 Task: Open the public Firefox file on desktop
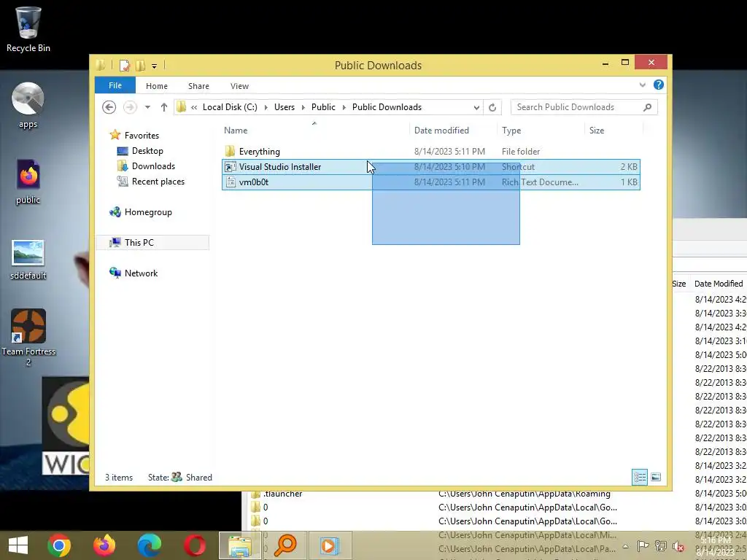point(28,182)
